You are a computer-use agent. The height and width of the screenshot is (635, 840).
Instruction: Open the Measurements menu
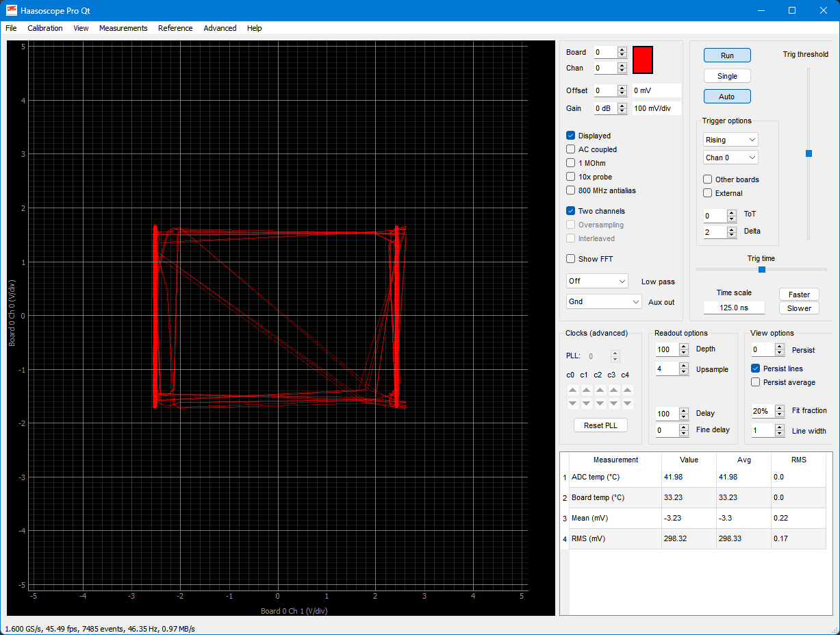click(x=123, y=28)
